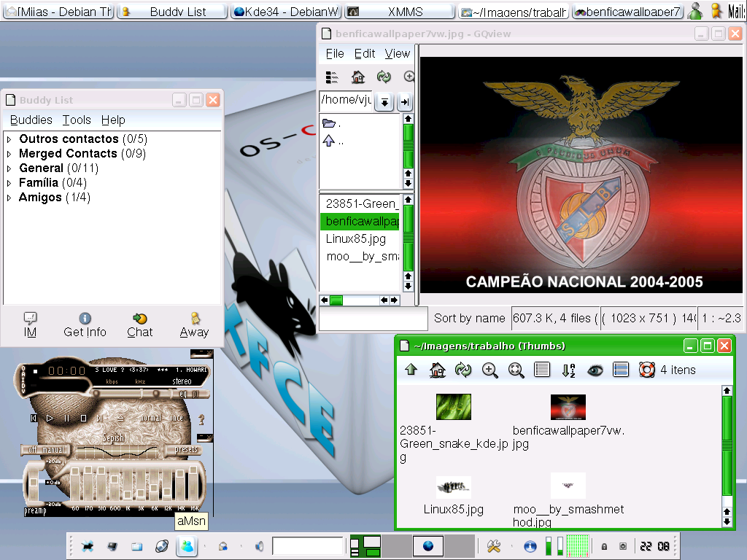Click the Get Info button
This screenshot has width=747, height=560.
click(x=85, y=325)
